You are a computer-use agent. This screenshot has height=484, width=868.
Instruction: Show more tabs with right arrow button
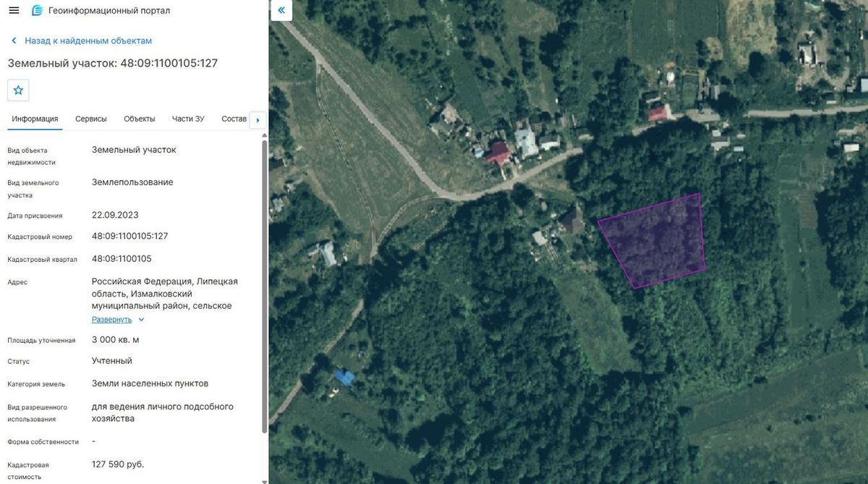coord(258,120)
